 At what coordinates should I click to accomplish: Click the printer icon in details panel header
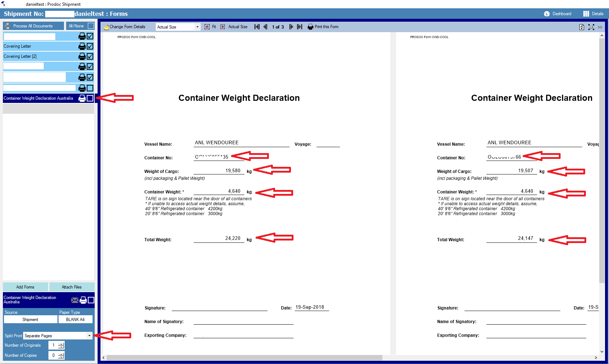(x=83, y=300)
